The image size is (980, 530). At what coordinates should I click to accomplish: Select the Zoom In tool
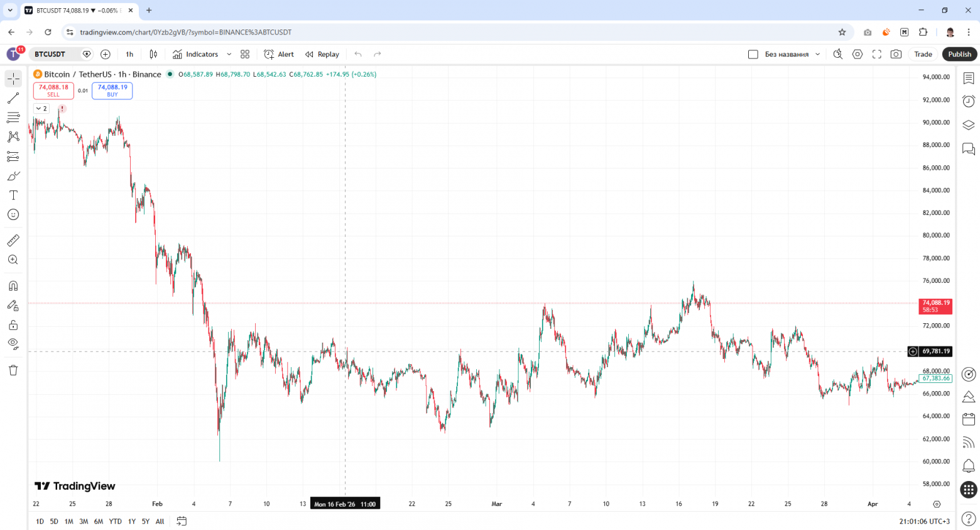13,260
